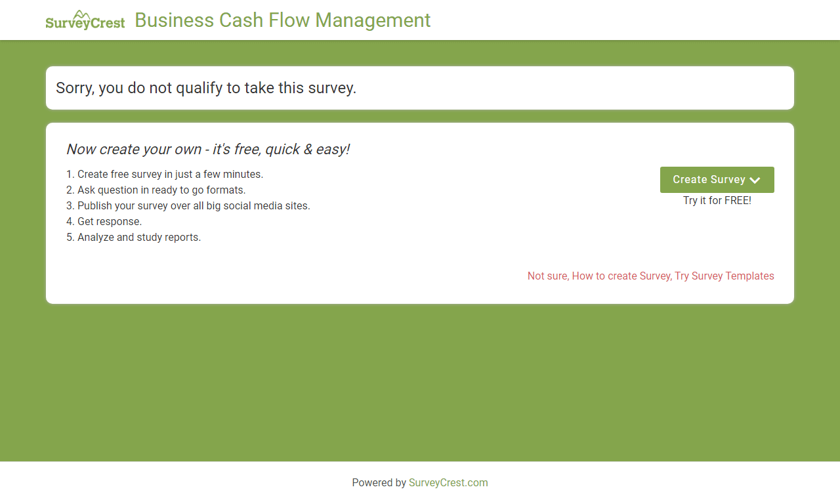Click the Create Survey button
The width and height of the screenshot is (840, 504).
pos(717,180)
